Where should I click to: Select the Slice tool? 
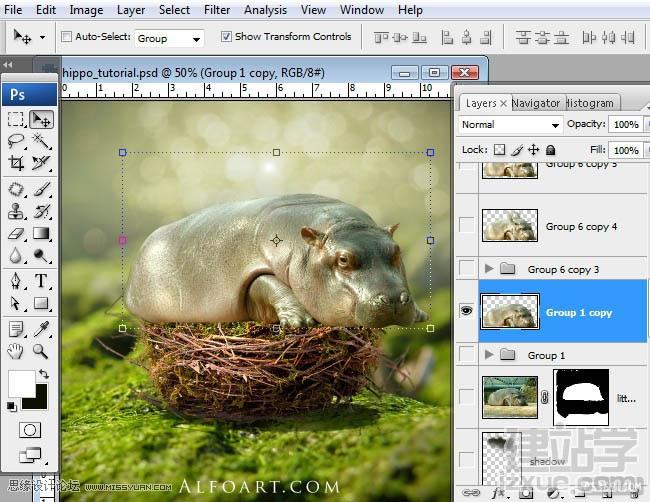pos(41,163)
